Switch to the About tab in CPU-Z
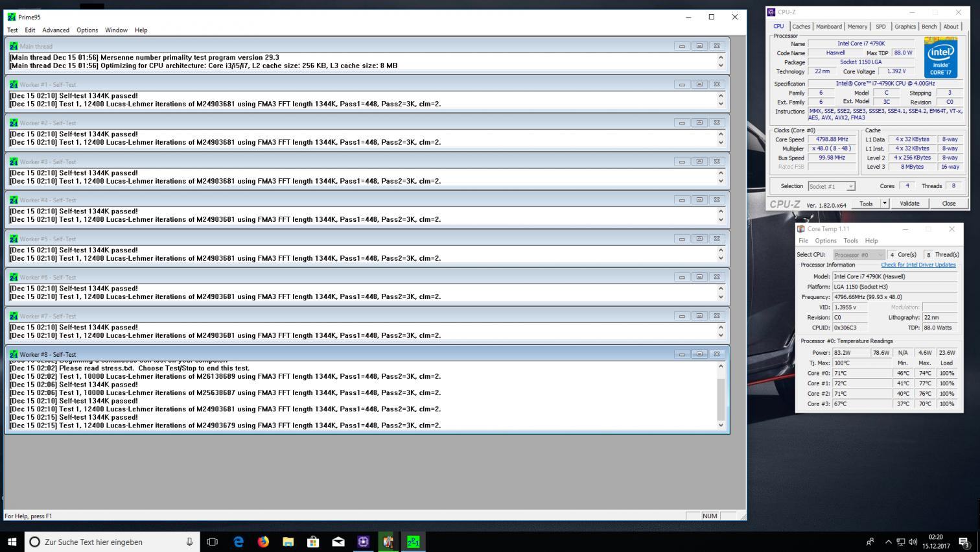Viewport: 980px width, 552px height. [x=950, y=27]
